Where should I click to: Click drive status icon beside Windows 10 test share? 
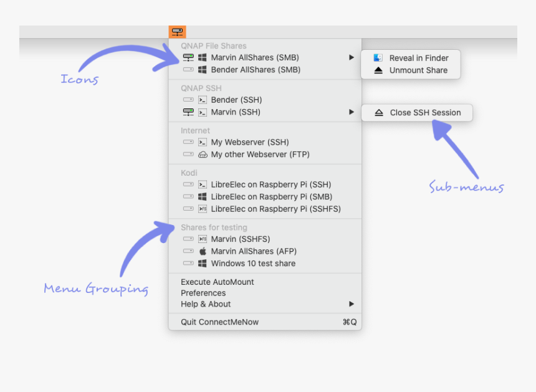(x=188, y=263)
